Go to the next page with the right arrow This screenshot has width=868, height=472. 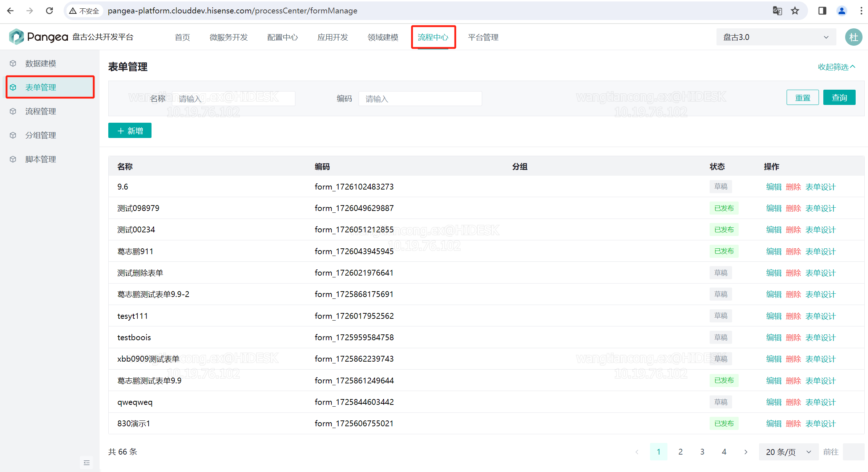(x=746, y=452)
